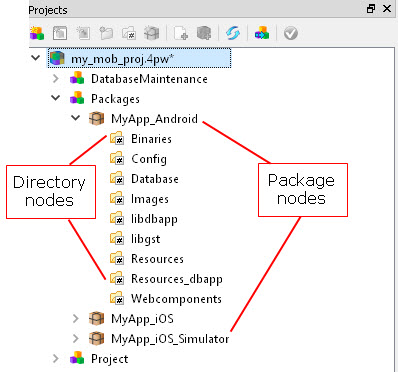This screenshot has height=372, width=398.
Task: Click the add file toolbar icon
Action: 181,33
